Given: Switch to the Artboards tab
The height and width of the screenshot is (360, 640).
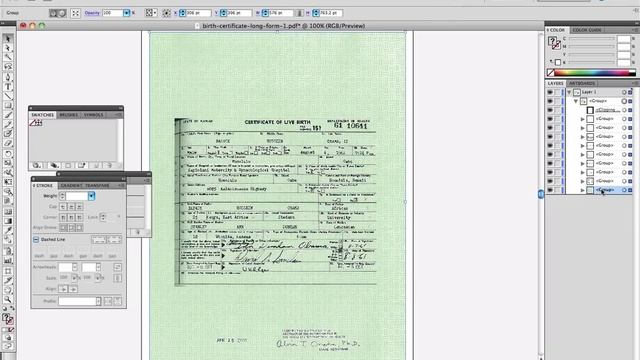Looking at the screenshot, I should point(582,83).
